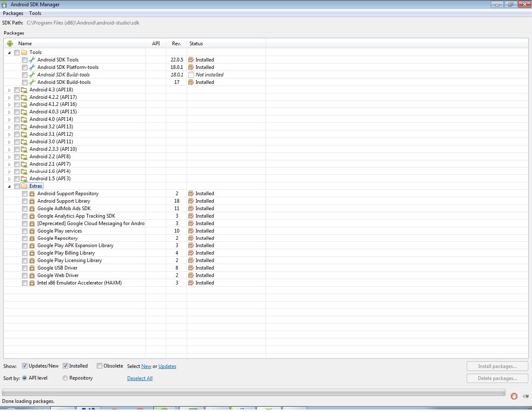Click the Select New link
Image resolution: width=532 pixels, height=412 pixels.
[146, 366]
